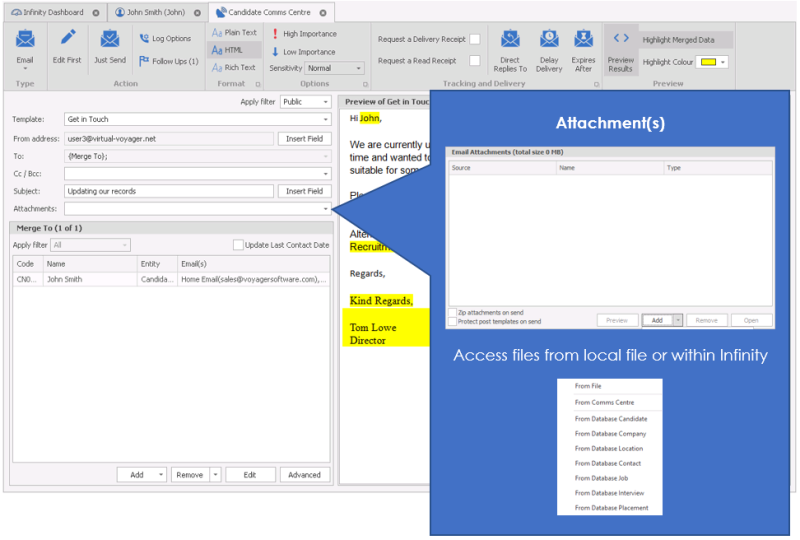Click the Subject text field
800x540 pixels.
pos(168,191)
